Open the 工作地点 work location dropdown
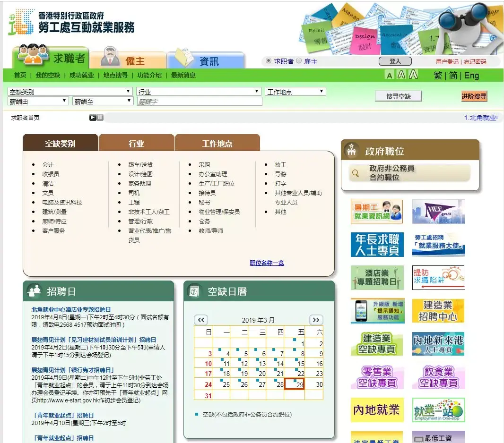Image resolution: width=504 pixels, height=443 pixels. tap(295, 91)
